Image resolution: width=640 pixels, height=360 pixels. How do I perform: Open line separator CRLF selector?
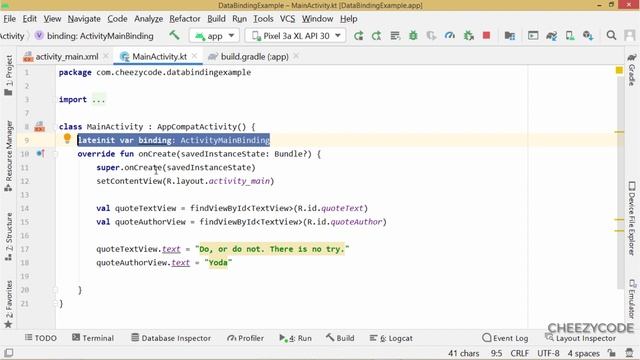pyautogui.click(x=519, y=353)
